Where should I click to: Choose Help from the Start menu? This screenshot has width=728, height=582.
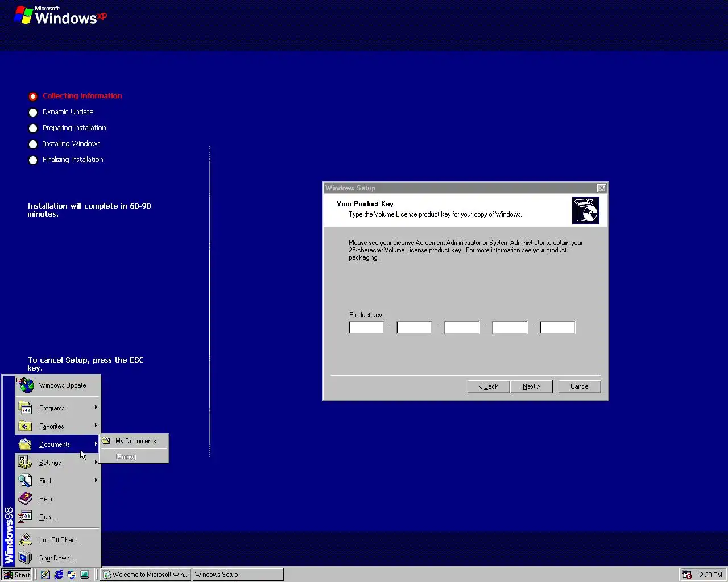(57, 499)
